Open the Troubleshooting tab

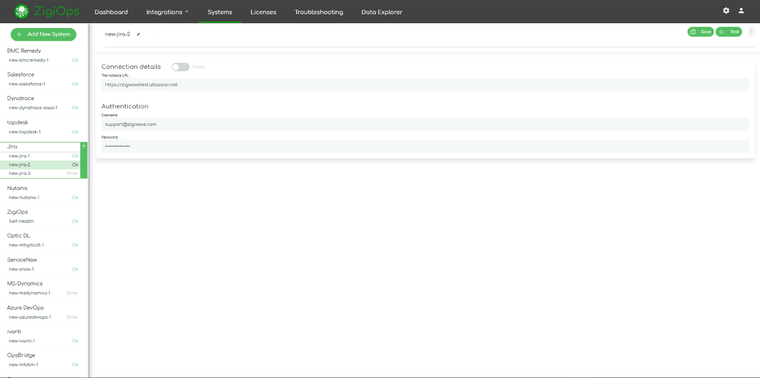click(319, 12)
